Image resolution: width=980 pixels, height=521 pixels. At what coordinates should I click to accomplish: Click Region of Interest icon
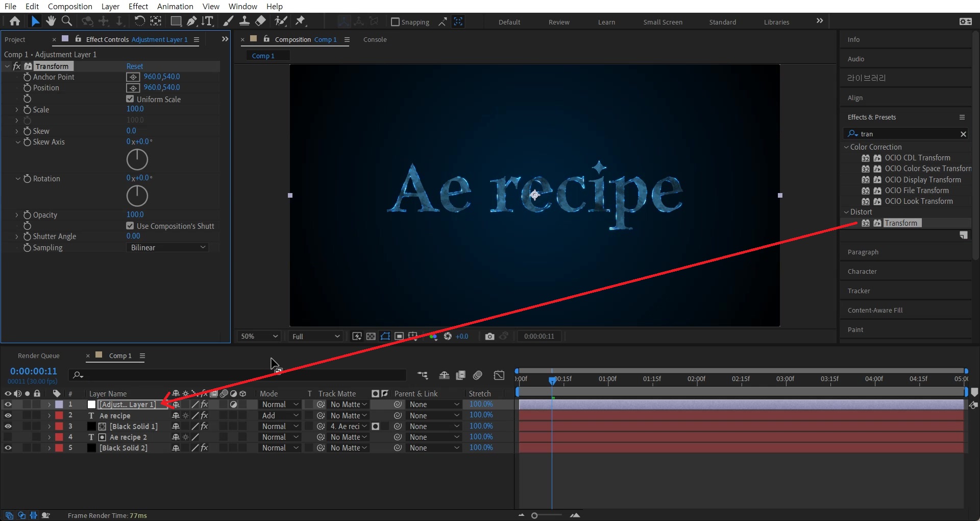[399, 336]
